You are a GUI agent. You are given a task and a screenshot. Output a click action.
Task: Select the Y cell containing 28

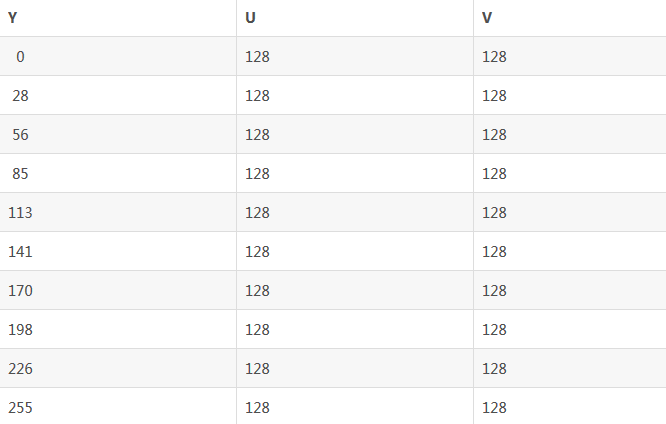[20, 96]
